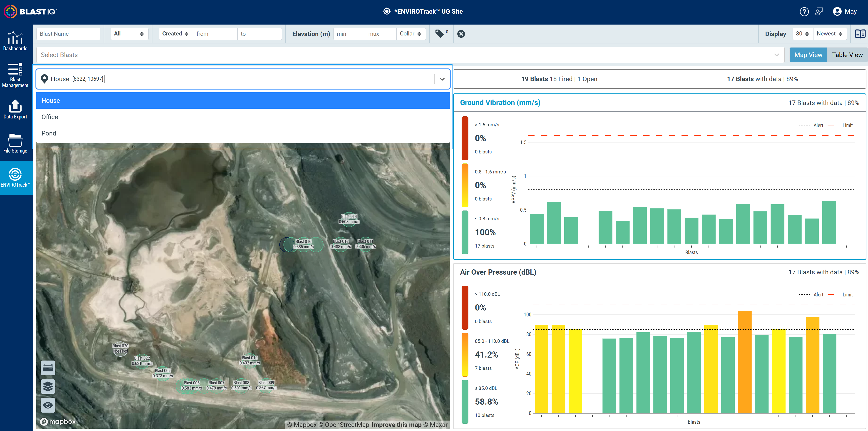This screenshot has width=868, height=431.
Task: Click the elevation min field
Action: tap(349, 33)
